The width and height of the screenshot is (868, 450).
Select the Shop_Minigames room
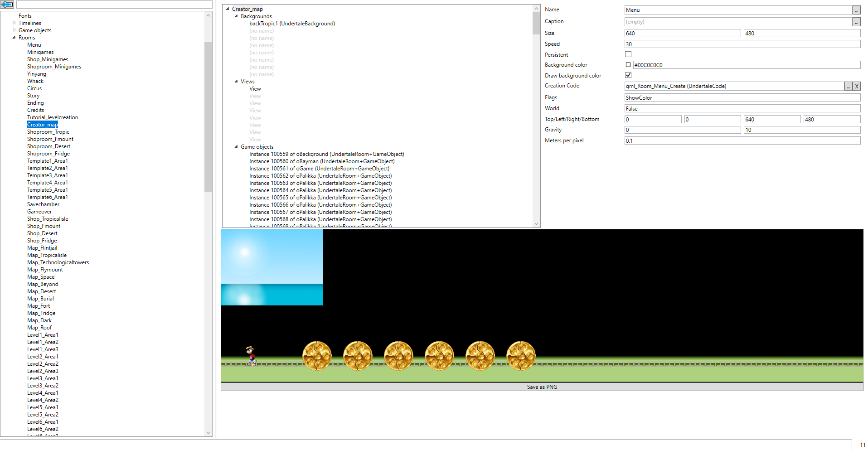(48, 59)
